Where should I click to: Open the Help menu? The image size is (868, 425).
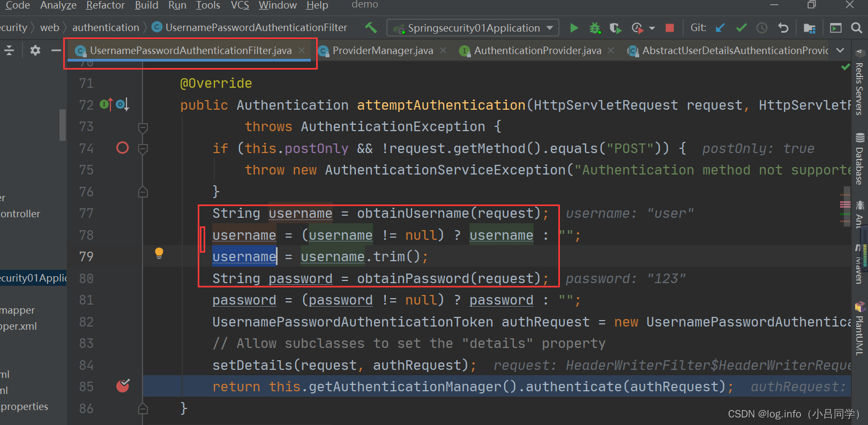click(317, 5)
